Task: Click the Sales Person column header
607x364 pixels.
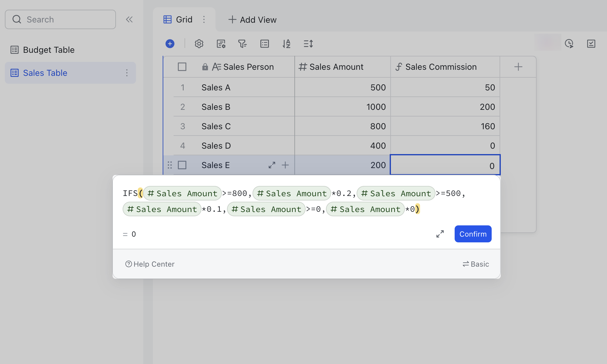Action: [x=243, y=67]
